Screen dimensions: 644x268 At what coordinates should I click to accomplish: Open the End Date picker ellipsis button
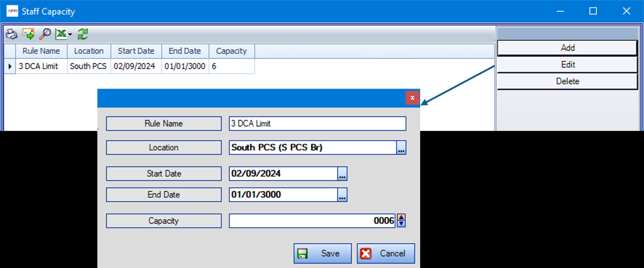coord(342,195)
